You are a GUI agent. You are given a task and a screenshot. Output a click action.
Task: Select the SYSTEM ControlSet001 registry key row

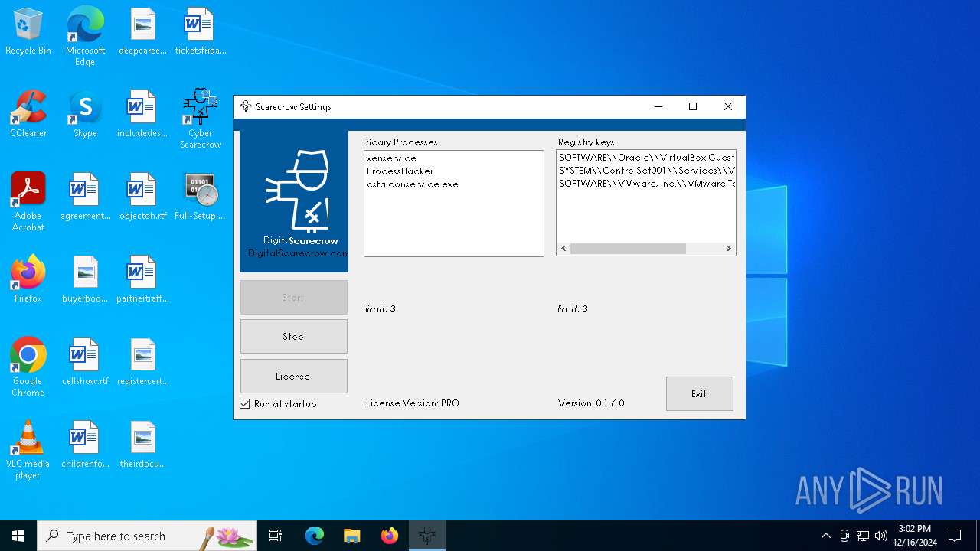click(x=646, y=171)
